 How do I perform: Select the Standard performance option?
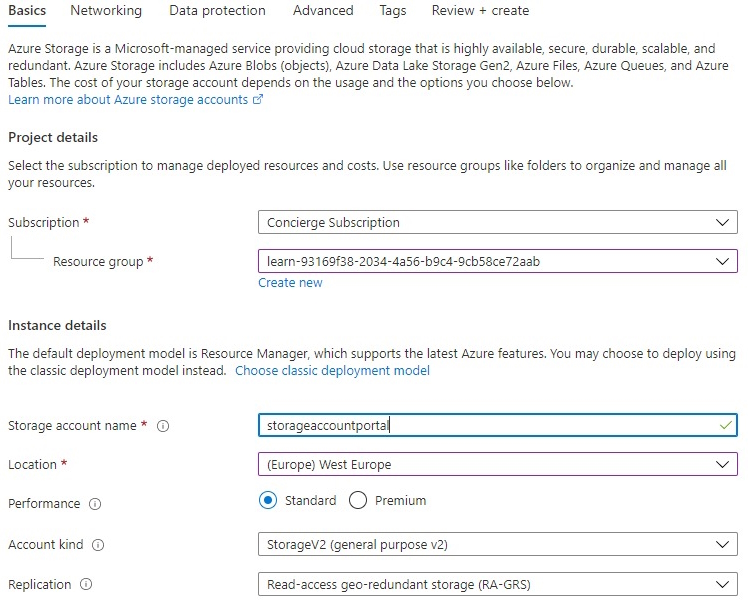tap(268, 500)
